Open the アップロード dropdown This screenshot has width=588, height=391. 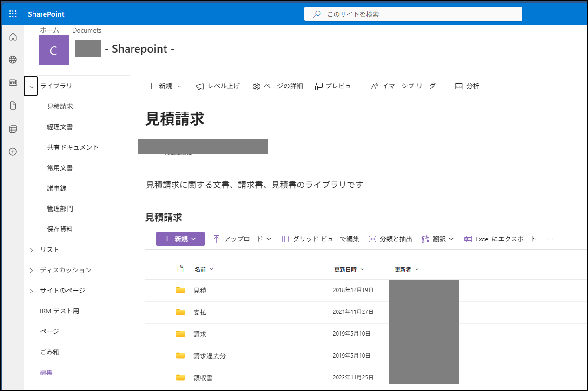(x=242, y=239)
